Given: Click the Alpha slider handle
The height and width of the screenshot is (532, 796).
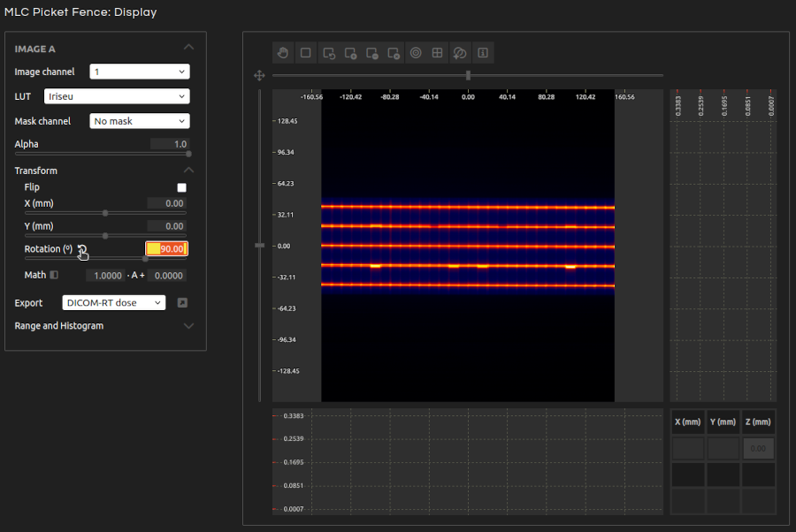Looking at the screenshot, I should coord(188,154).
